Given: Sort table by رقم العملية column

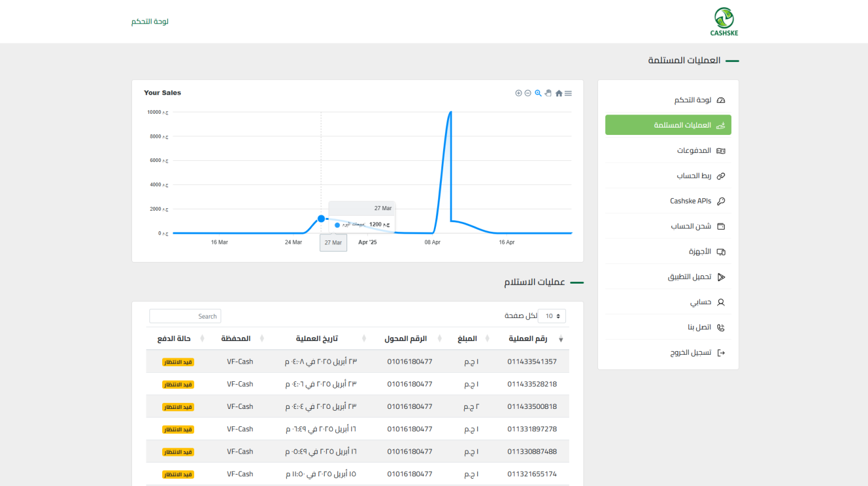Looking at the screenshot, I should pyautogui.click(x=528, y=339).
